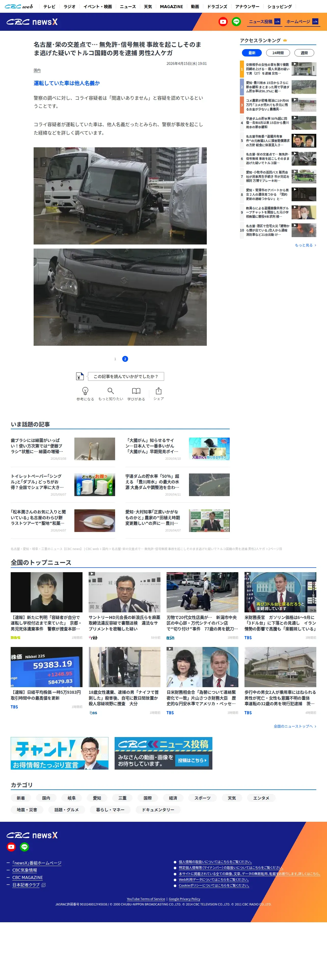The height and width of the screenshot is (980, 327).
Task: Open the ドラゴンズ menu item
Action: pos(217,6)
